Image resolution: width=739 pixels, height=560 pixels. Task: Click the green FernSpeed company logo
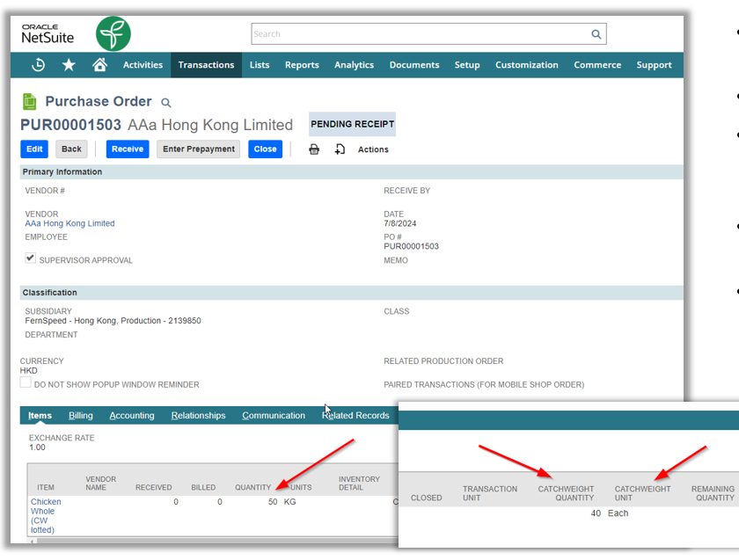(x=113, y=34)
